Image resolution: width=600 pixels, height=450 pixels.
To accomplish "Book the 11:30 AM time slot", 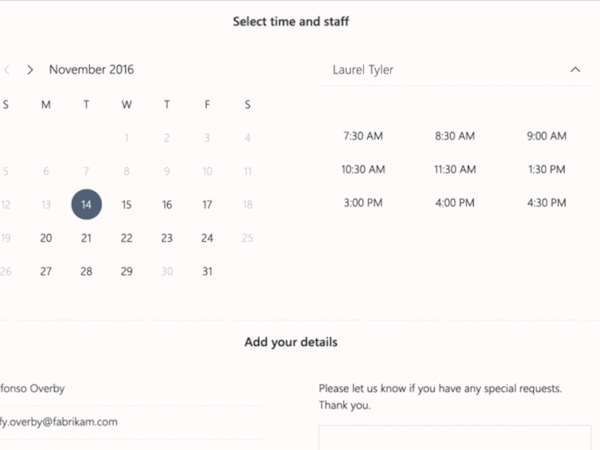I will [455, 170].
